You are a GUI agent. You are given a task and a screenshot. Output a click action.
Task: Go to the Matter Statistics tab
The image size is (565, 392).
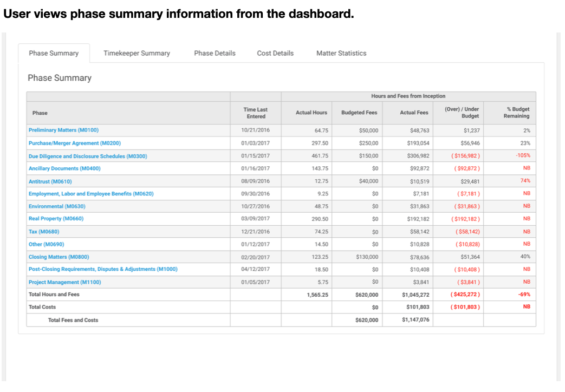341,53
